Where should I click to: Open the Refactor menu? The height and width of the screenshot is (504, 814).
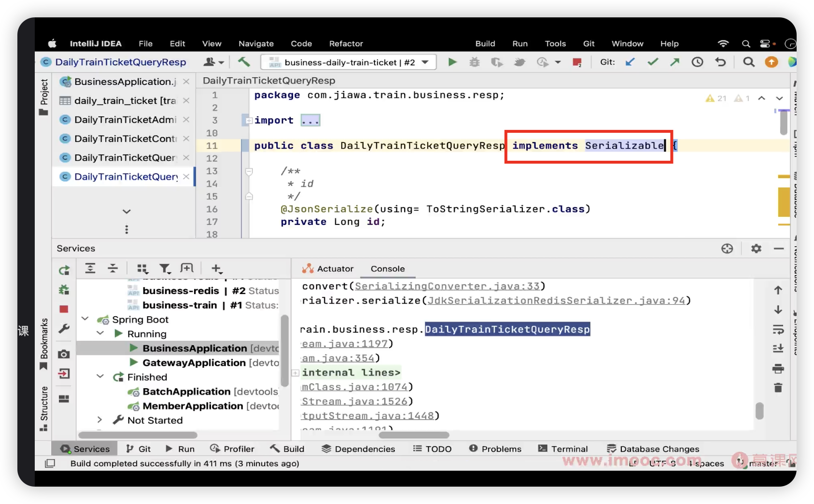tap(346, 43)
